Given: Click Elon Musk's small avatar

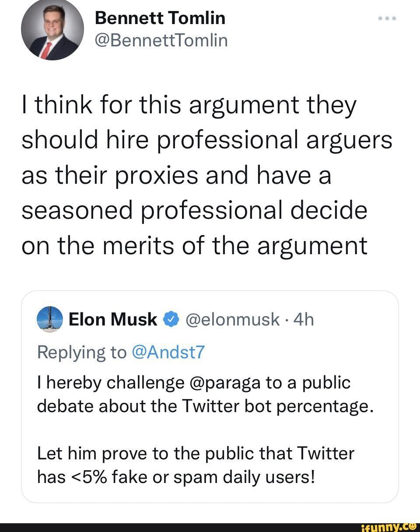Looking at the screenshot, I should coord(50,319).
